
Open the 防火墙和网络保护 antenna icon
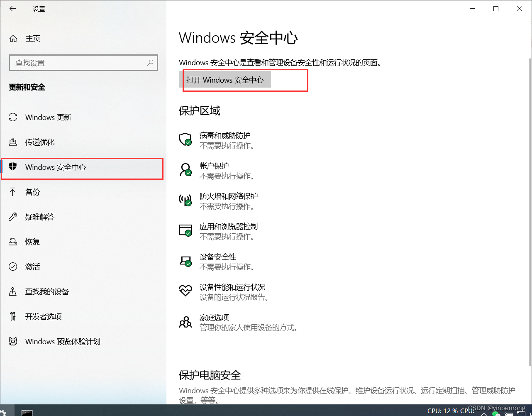pyautogui.click(x=185, y=200)
